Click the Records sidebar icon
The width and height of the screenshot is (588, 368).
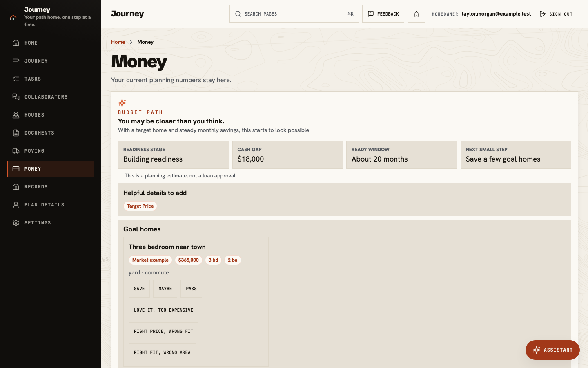click(x=16, y=187)
